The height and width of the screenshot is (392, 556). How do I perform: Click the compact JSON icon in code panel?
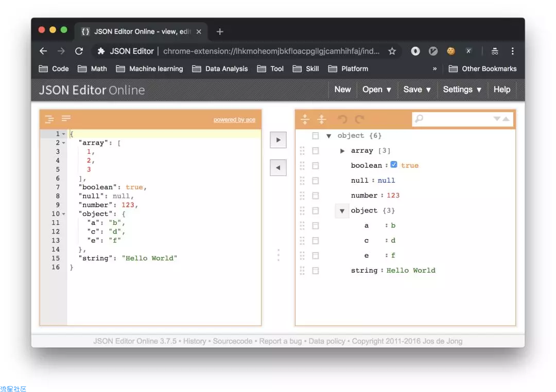(x=66, y=118)
